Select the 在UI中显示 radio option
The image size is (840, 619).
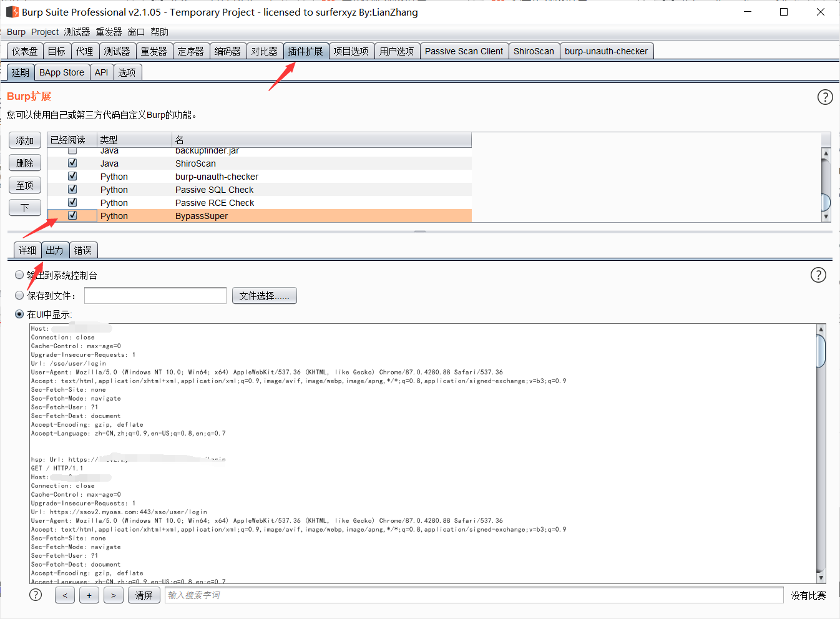pyautogui.click(x=19, y=314)
